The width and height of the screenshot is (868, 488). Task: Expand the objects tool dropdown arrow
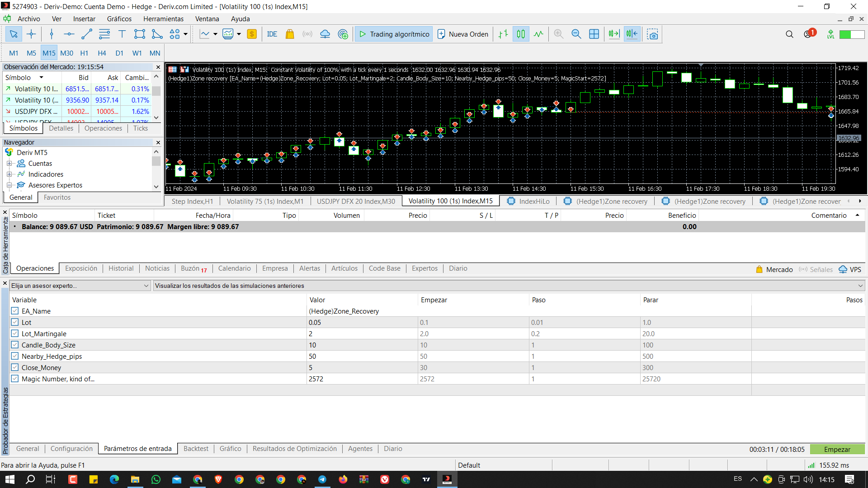pos(185,34)
